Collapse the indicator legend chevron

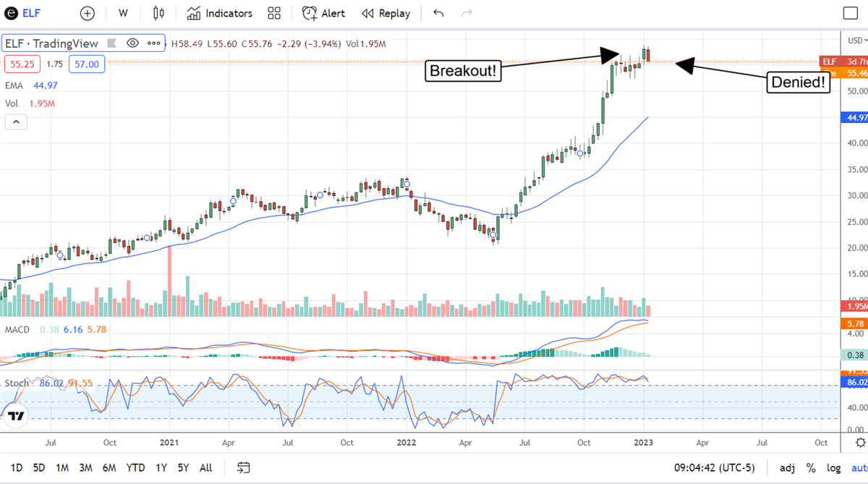click(x=16, y=122)
